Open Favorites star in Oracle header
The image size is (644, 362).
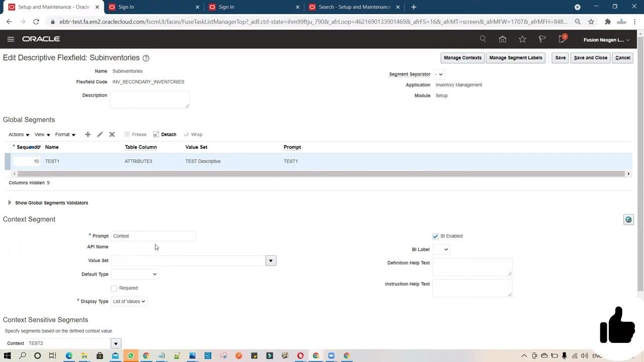522,39
